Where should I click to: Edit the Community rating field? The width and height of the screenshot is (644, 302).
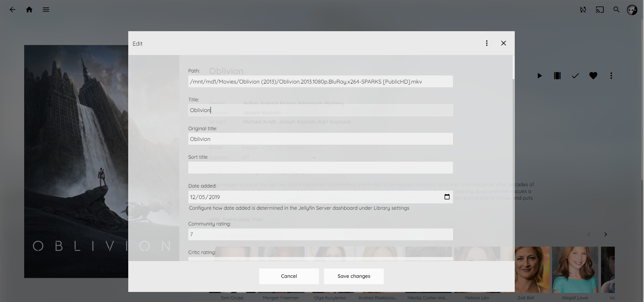click(x=320, y=234)
